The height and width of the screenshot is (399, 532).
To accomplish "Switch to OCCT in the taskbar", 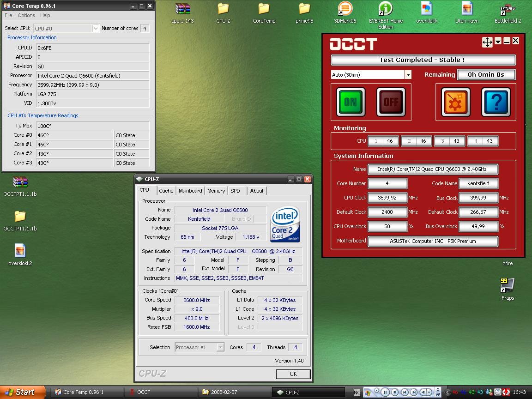I will pos(161,392).
